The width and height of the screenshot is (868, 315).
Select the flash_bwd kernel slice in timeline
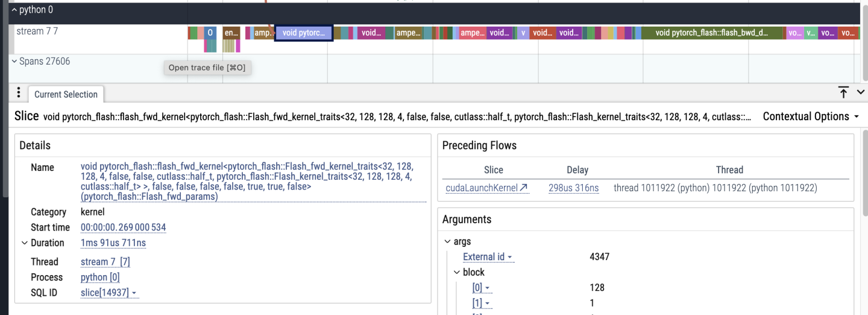point(712,33)
